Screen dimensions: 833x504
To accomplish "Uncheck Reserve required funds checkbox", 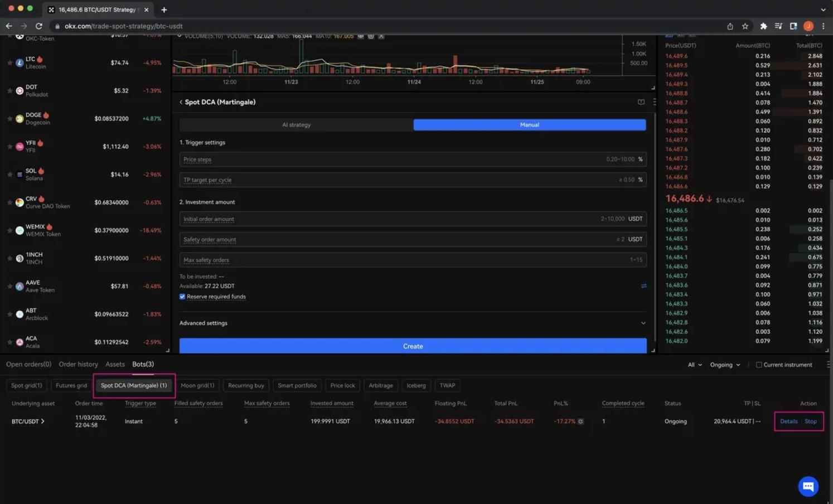I will point(182,297).
